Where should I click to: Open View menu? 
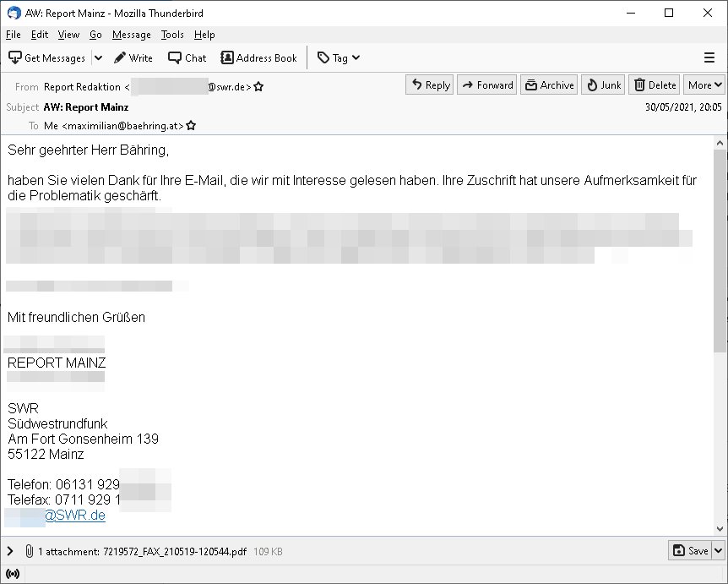[x=68, y=35]
